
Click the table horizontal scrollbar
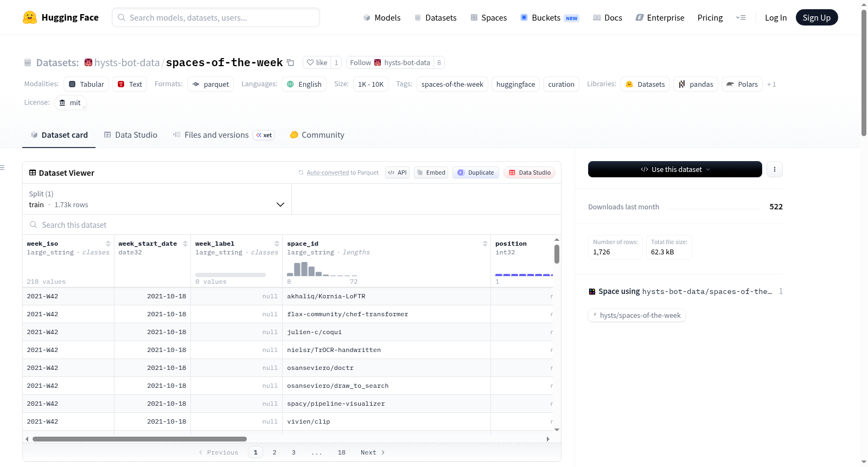pos(139,439)
